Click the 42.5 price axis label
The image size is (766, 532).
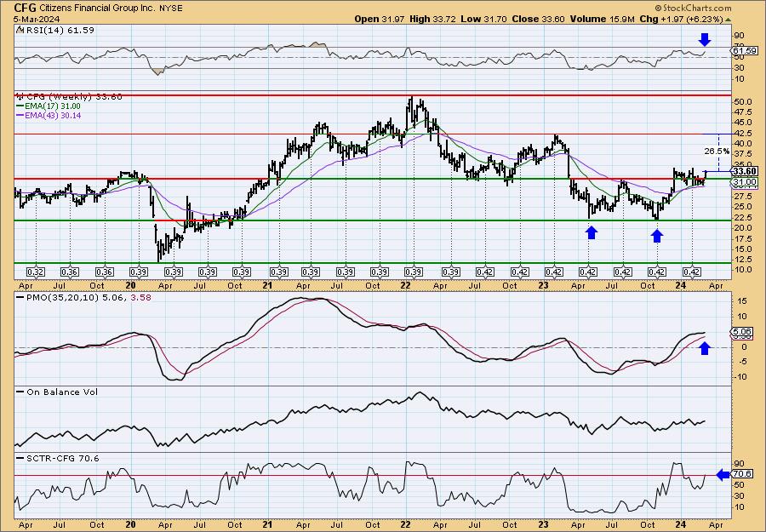point(745,134)
